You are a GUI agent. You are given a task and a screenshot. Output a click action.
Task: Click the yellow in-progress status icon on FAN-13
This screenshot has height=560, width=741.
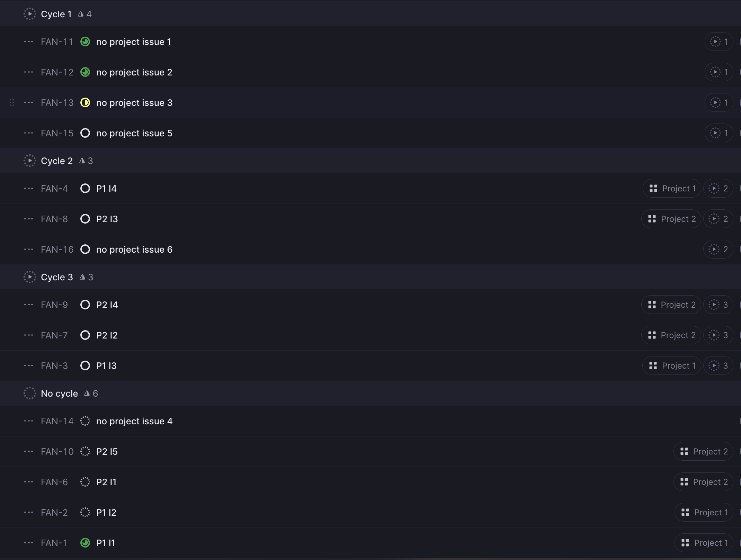click(x=85, y=103)
